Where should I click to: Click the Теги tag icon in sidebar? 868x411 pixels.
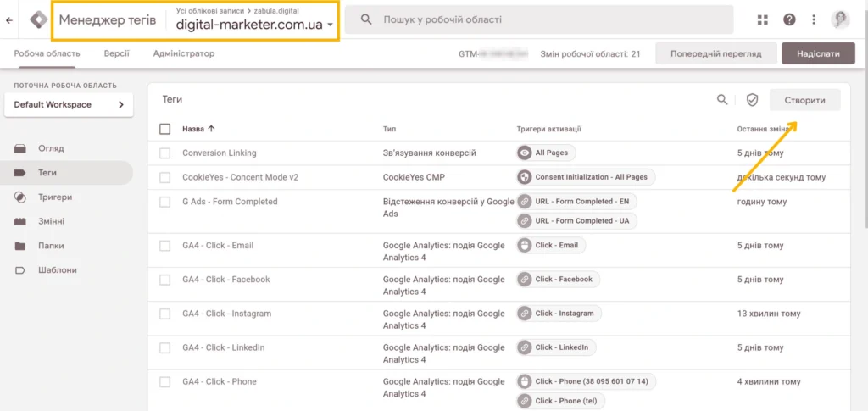[x=20, y=173]
